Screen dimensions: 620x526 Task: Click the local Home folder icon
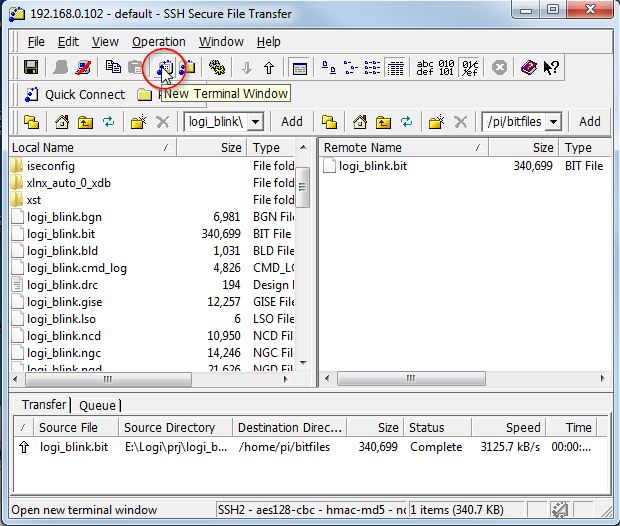[62, 122]
